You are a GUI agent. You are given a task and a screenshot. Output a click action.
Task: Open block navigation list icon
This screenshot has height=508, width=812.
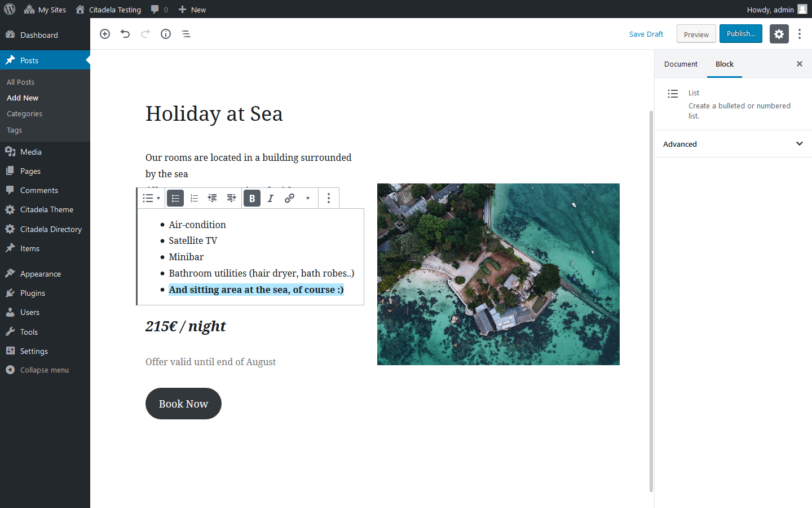coord(186,34)
